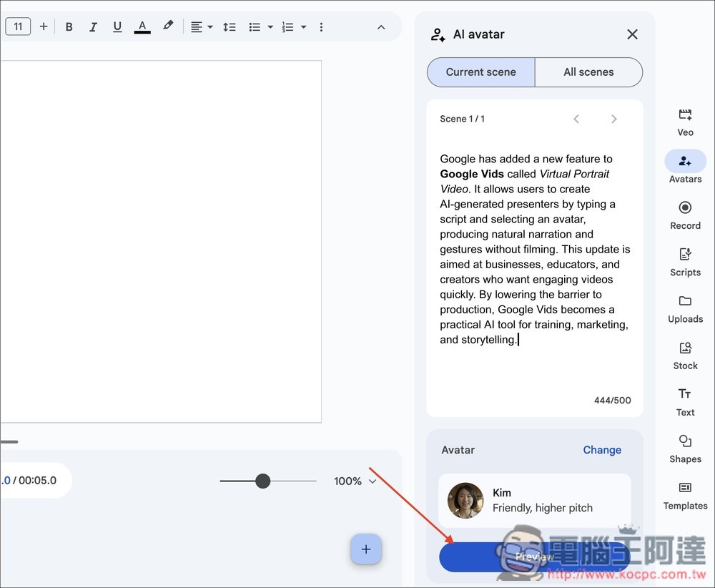
Task: Select the highlight color pen icon
Action: 168,26
